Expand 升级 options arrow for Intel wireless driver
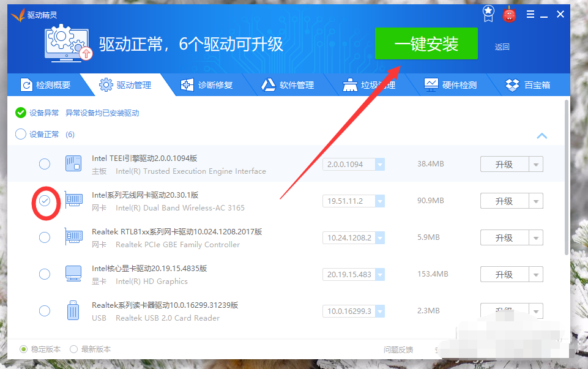The width and height of the screenshot is (588, 369). (536, 201)
